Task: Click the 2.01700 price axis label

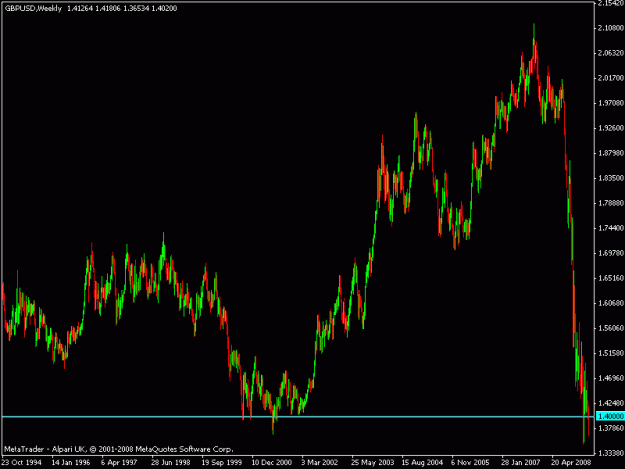Action: click(x=611, y=78)
